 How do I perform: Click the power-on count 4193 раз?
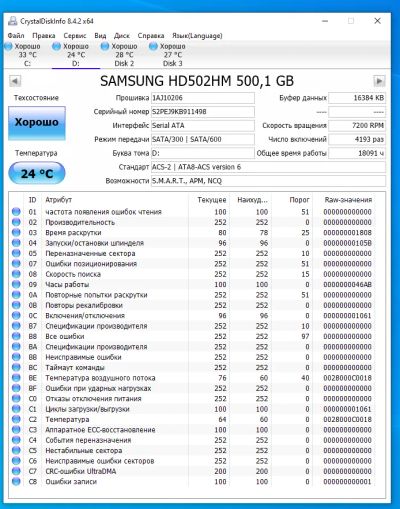pos(357,139)
